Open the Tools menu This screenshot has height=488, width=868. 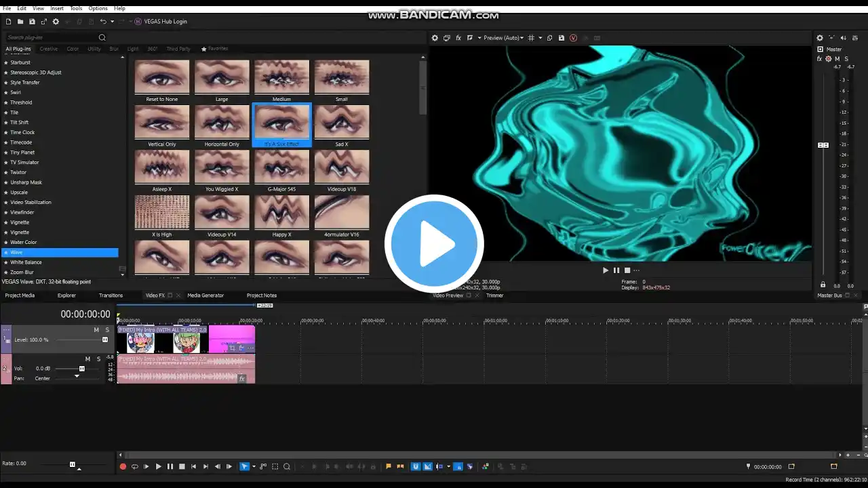coord(76,8)
